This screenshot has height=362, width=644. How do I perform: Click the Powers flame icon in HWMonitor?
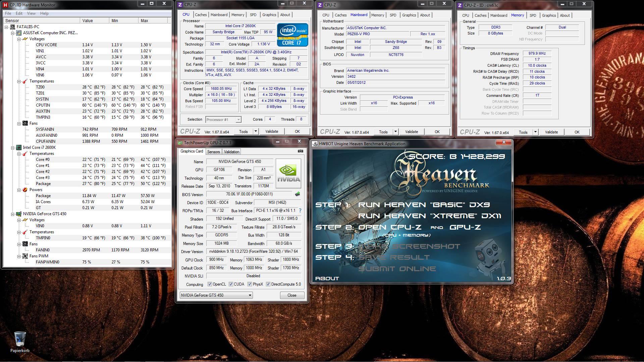[25, 190]
